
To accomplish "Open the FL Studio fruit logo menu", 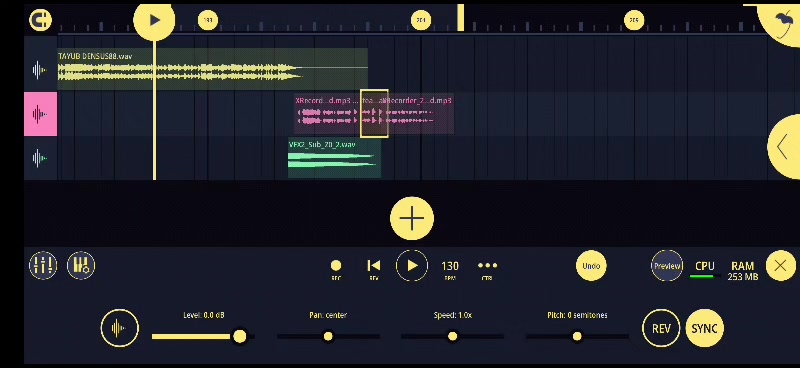I will (781, 23).
